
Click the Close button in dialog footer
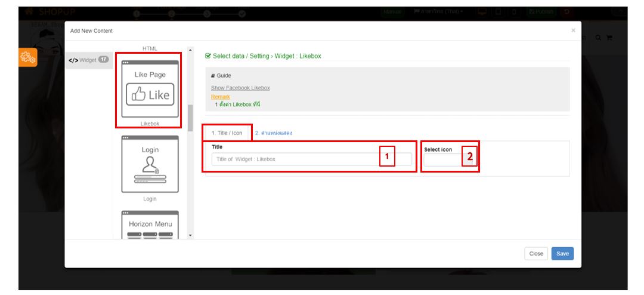click(536, 253)
